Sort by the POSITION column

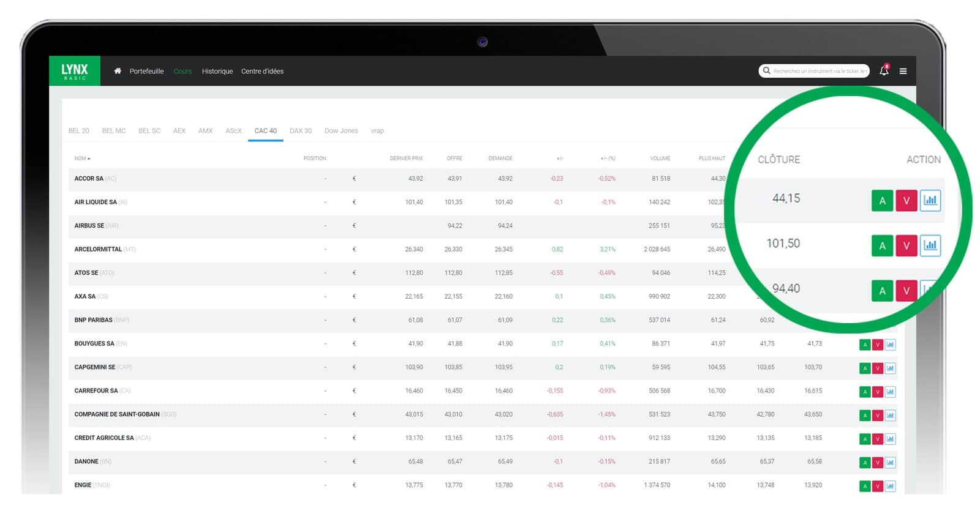pos(315,159)
